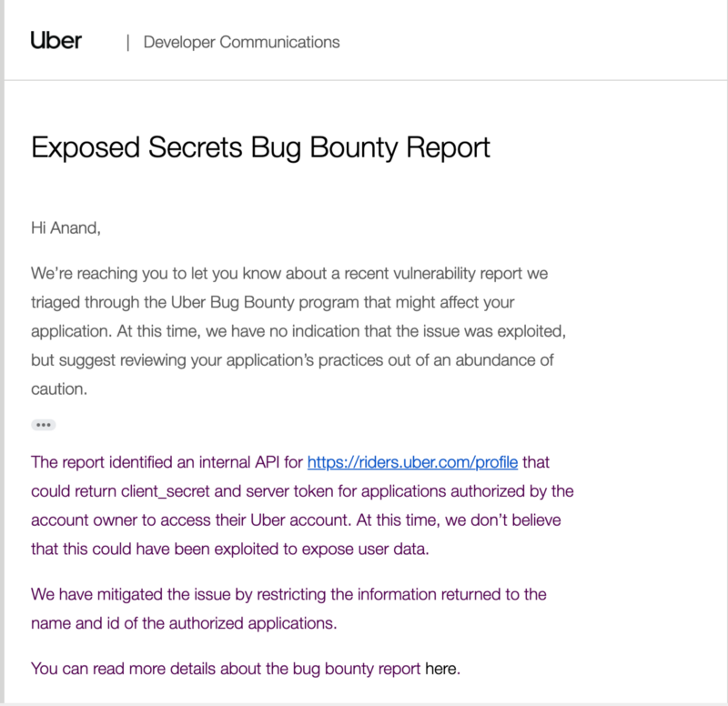Click the text 'name and id of the authorized applications'
Screen dimensions: 728x706
point(184,623)
